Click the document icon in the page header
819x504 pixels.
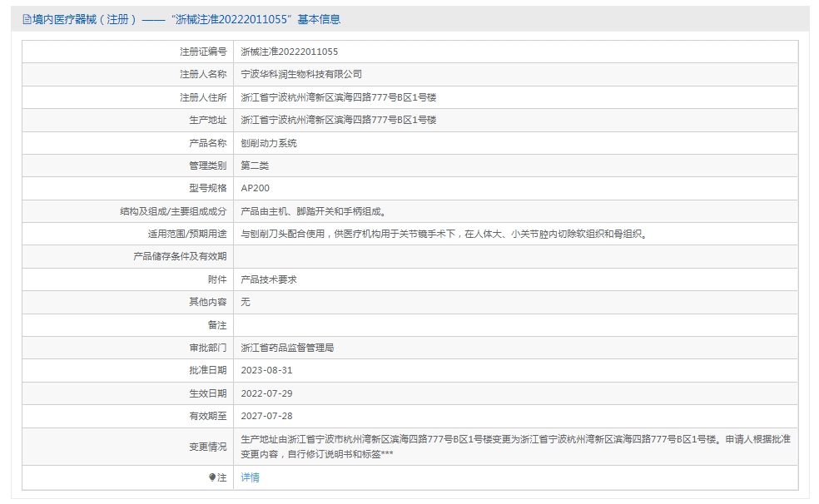pyautogui.click(x=27, y=19)
